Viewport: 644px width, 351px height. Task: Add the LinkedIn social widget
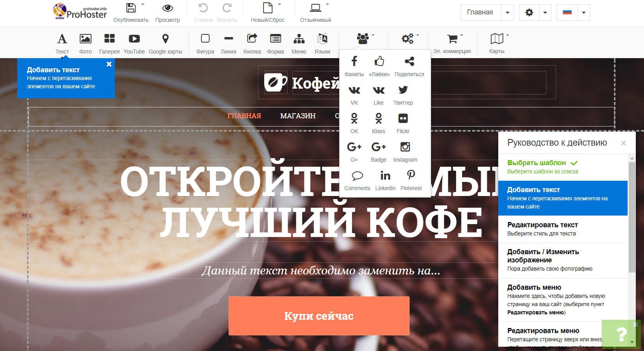[385, 180]
